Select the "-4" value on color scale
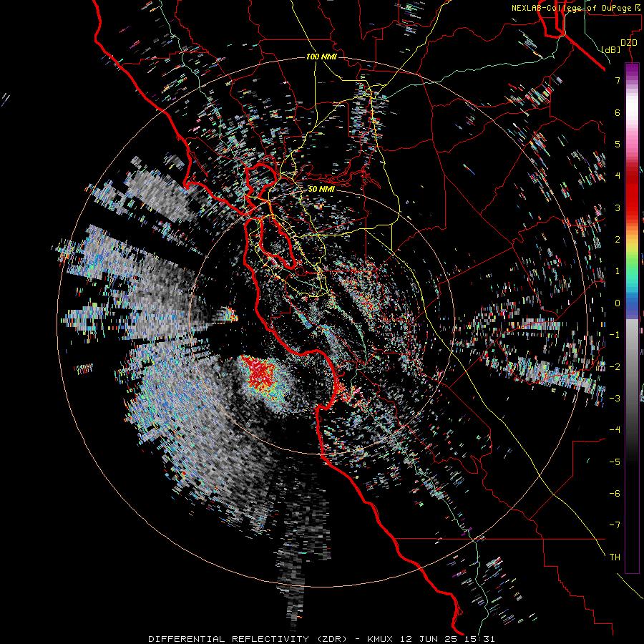 pos(615,430)
